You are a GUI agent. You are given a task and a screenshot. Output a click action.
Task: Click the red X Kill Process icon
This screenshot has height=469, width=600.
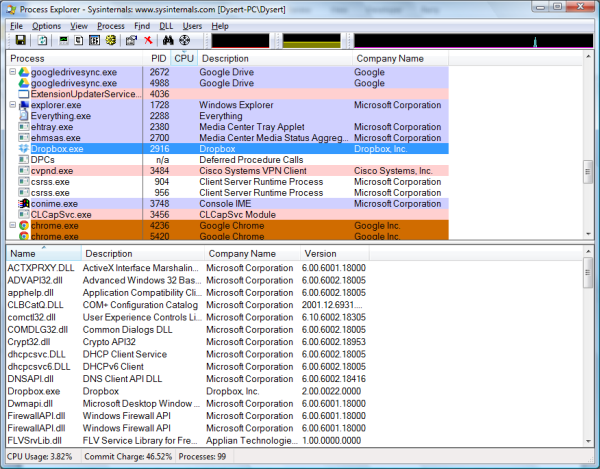pyautogui.click(x=148, y=40)
